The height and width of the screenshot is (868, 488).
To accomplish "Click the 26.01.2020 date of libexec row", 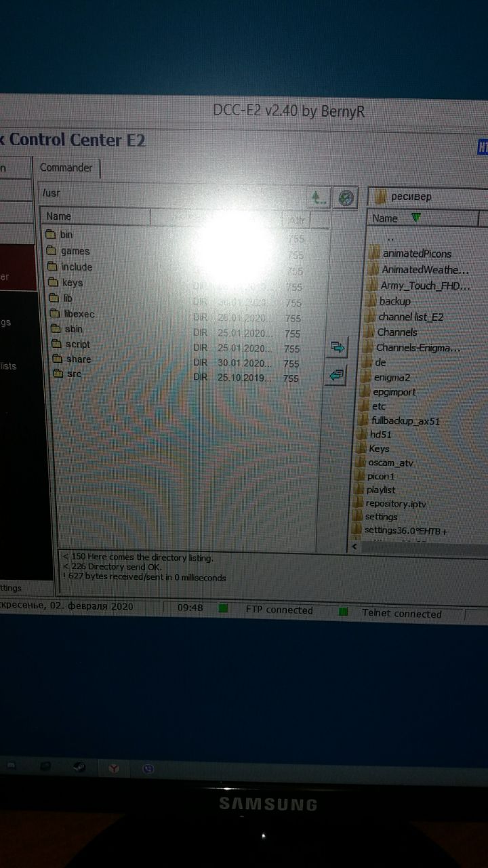I will tap(245, 317).
